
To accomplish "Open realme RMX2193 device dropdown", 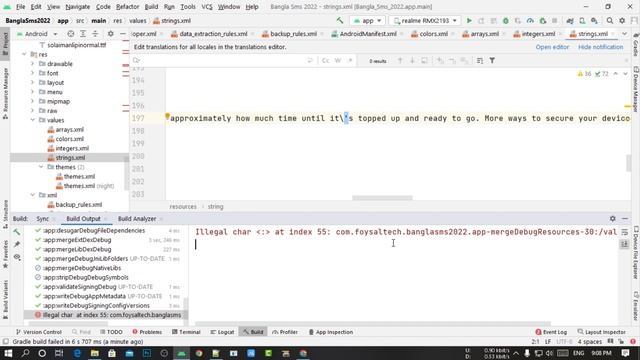I will click(x=424, y=20).
